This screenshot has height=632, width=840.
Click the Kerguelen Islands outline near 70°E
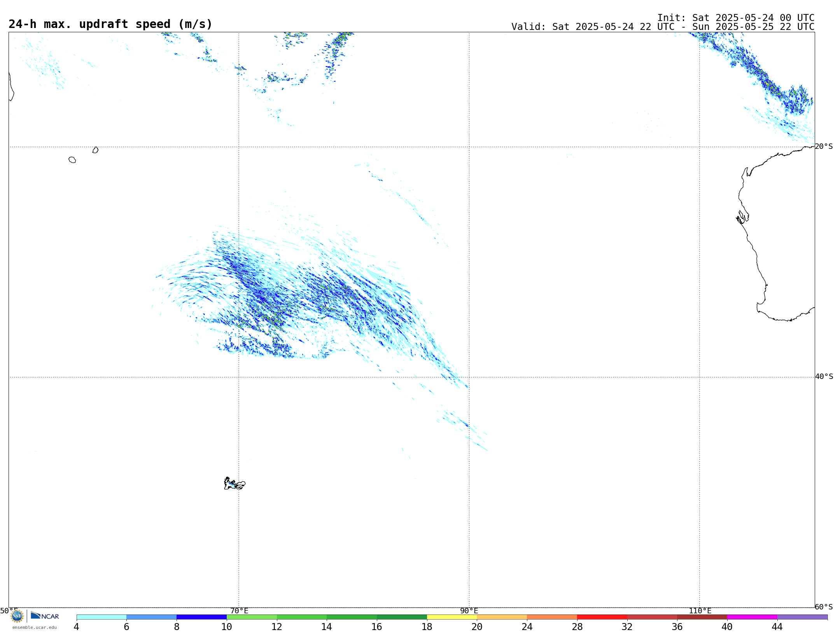[234, 484]
